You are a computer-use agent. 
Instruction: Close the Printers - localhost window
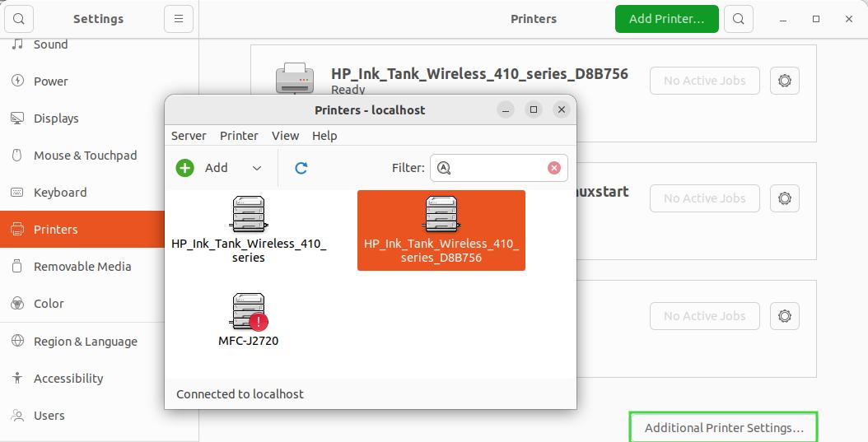click(562, 109)
